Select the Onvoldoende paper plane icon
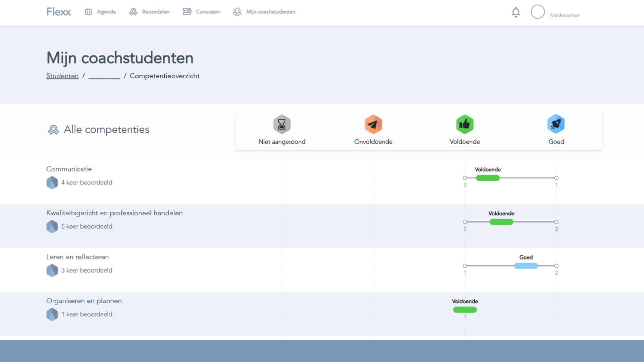Screen dimensions: 644x362 tap(373, 124)
